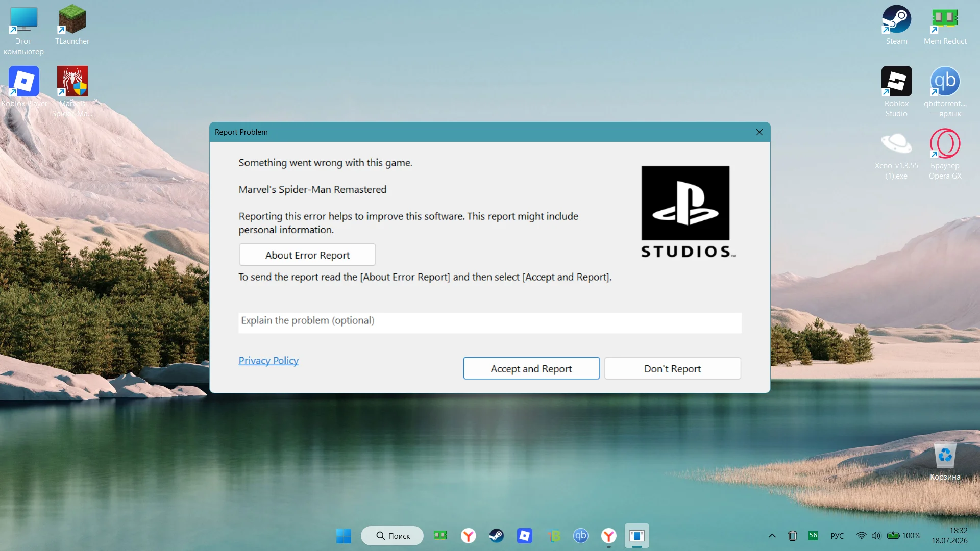Open the volume control in tray
The width and height of the screenshot is (980, 551).
(876, 536)
